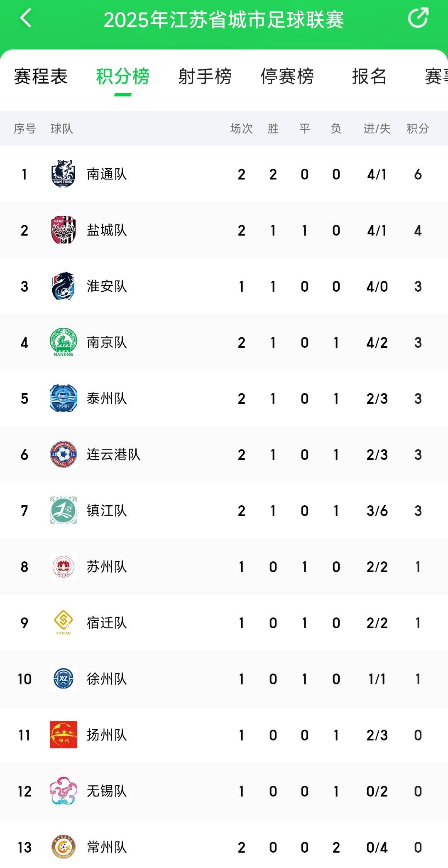Open the 停赛榜 tab
448x868 pixels.
point(287,77)
